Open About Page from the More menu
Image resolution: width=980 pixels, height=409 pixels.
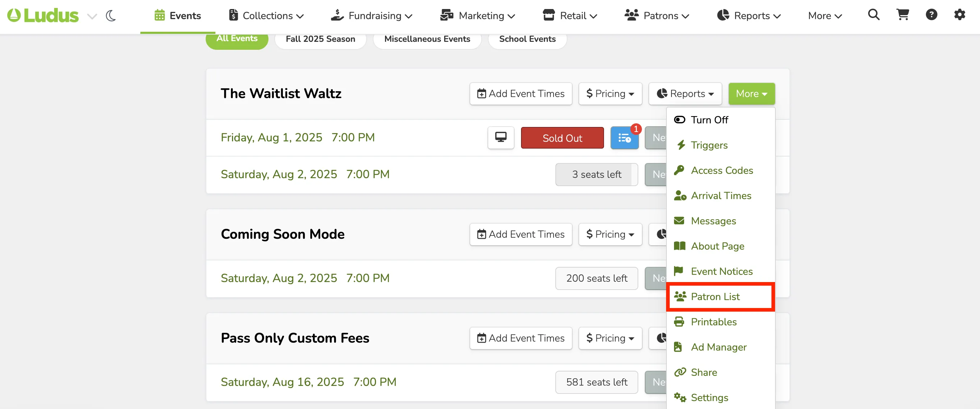coord(721,246)
